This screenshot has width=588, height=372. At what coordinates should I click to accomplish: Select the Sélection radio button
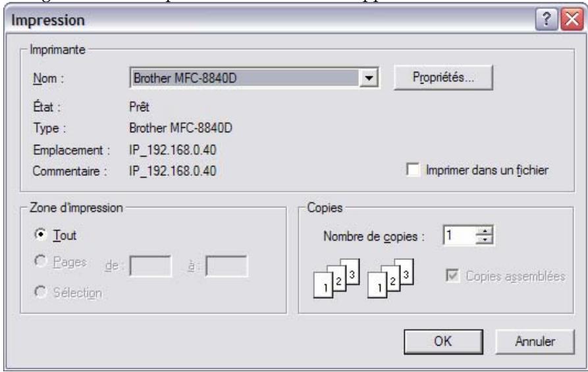pos(40,292)
